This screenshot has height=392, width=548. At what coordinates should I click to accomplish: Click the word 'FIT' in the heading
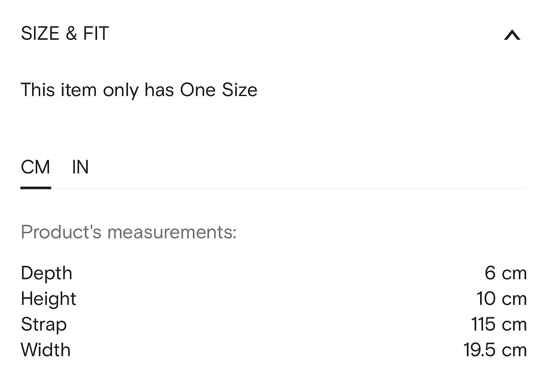point(96,34)
